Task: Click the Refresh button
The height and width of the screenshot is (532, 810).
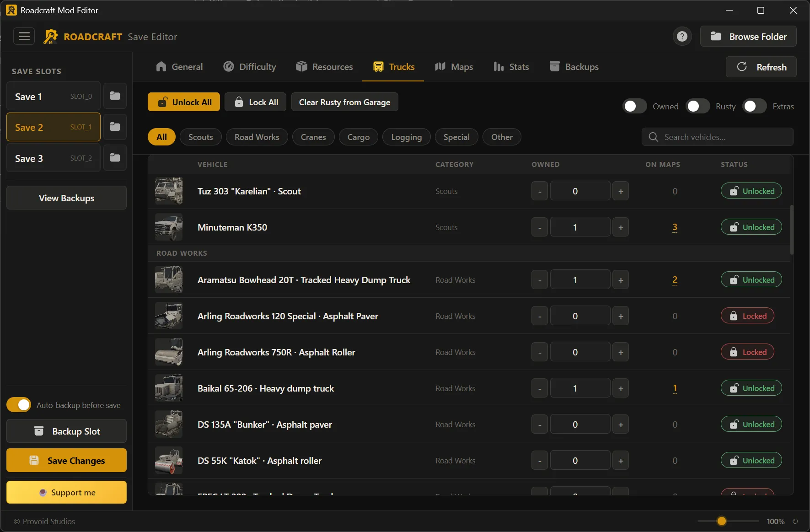Action: pos(761,67)
